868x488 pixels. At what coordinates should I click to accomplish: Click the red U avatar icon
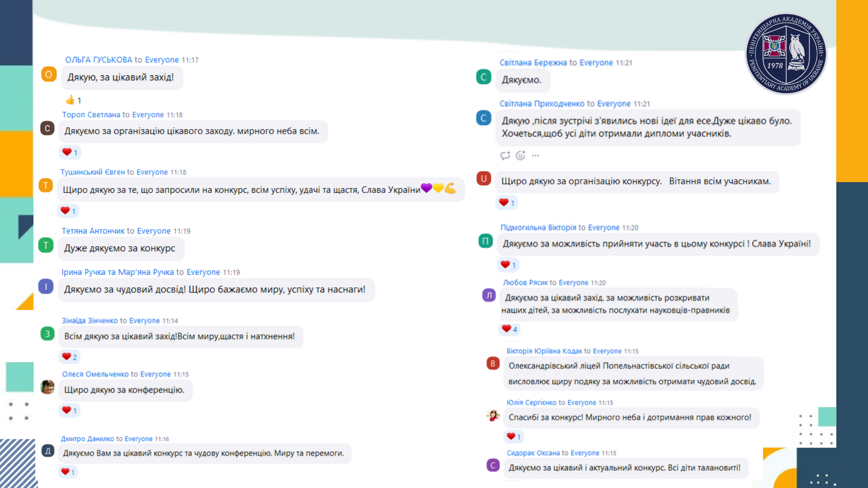(484, 178)
